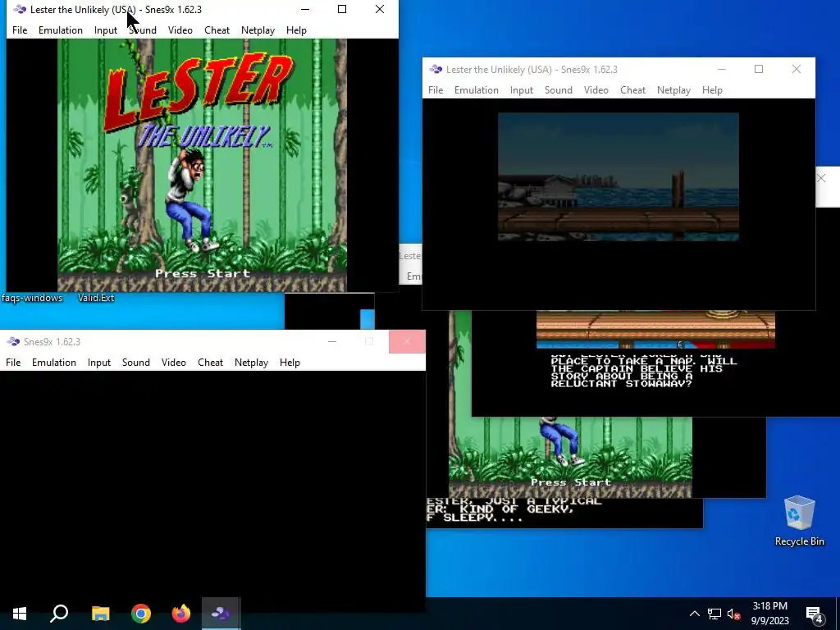Viewport: 840px width, 630px height.
Task: Maximize the right Lester the Unlikely window
Action: click(x=759, y=69)
